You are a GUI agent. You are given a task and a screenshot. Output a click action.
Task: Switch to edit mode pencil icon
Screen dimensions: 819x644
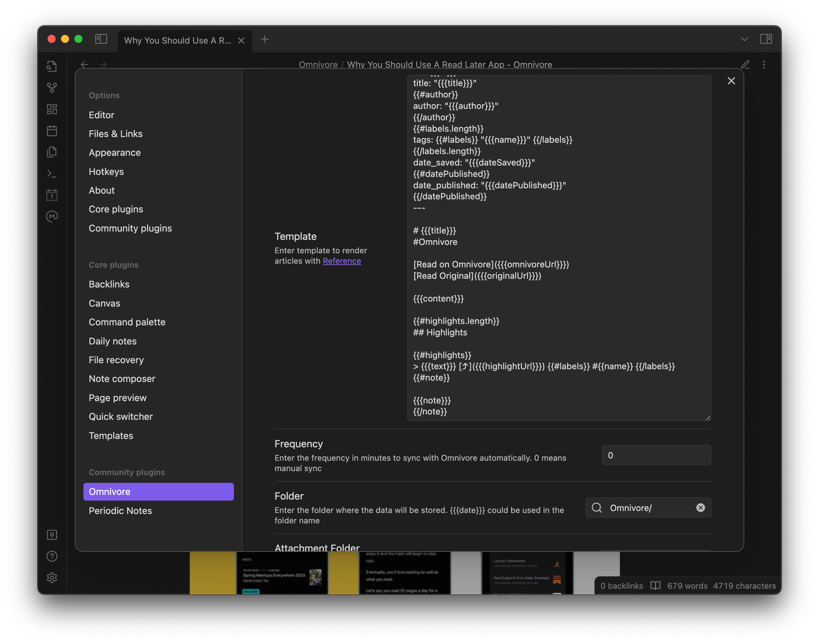point(745,64)
